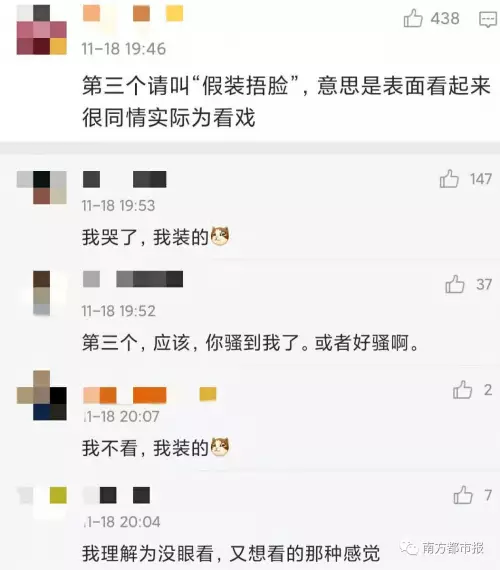Open avatar of top commenter

click(41, 30)
